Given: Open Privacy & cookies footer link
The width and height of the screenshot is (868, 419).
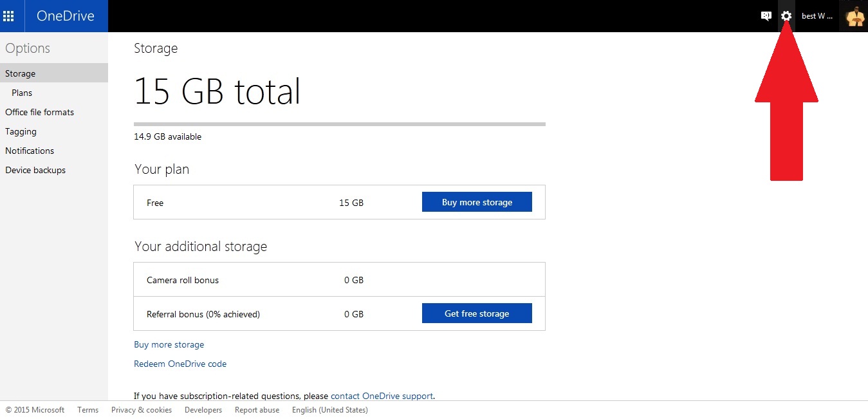Looking at the screenshot, I should point(142,410).
